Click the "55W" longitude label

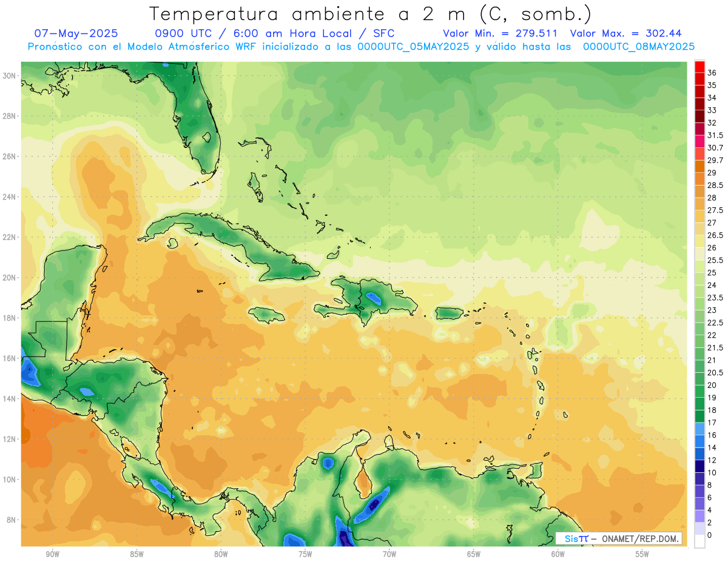(642, 555)
